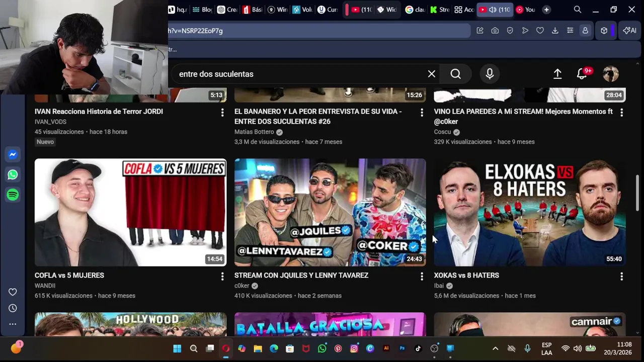Switch to the Blog tab
Image resolution: width=644 pixels, height=362 pixels.
tap(203, 10)
